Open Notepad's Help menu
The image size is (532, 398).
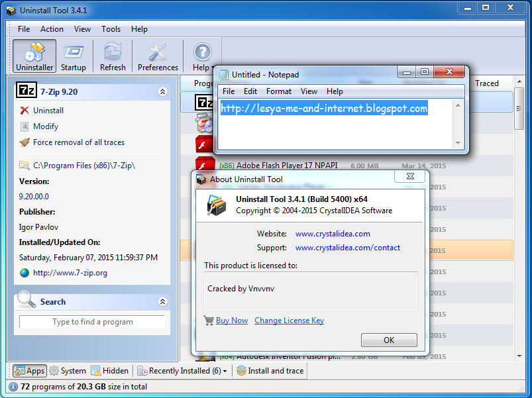click(x=335, y=91)
